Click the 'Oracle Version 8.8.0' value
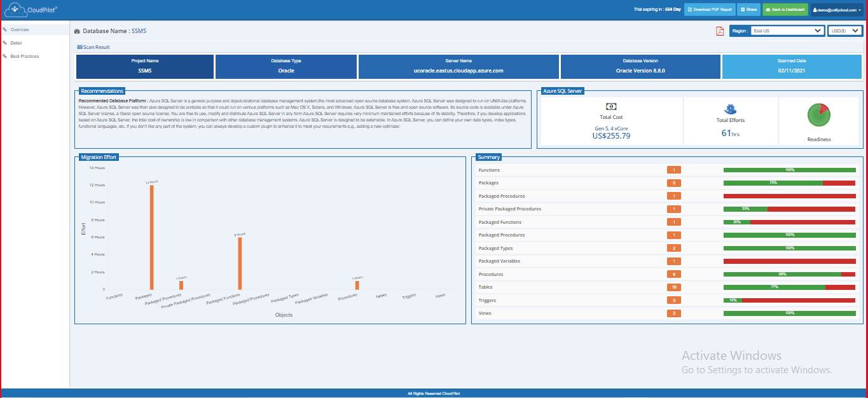This screenshot has height=398, width=868. pos(640,71)
